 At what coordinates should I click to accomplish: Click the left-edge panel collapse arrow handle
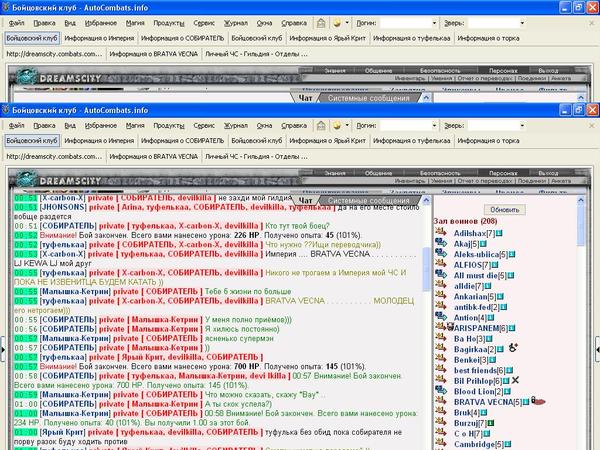click(3, 349)
